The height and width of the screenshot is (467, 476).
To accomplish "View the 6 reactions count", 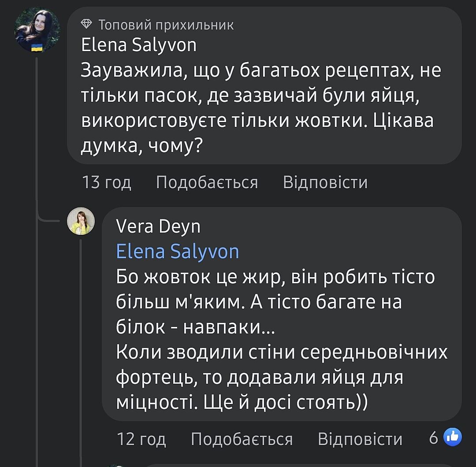I will pos(434,438).
